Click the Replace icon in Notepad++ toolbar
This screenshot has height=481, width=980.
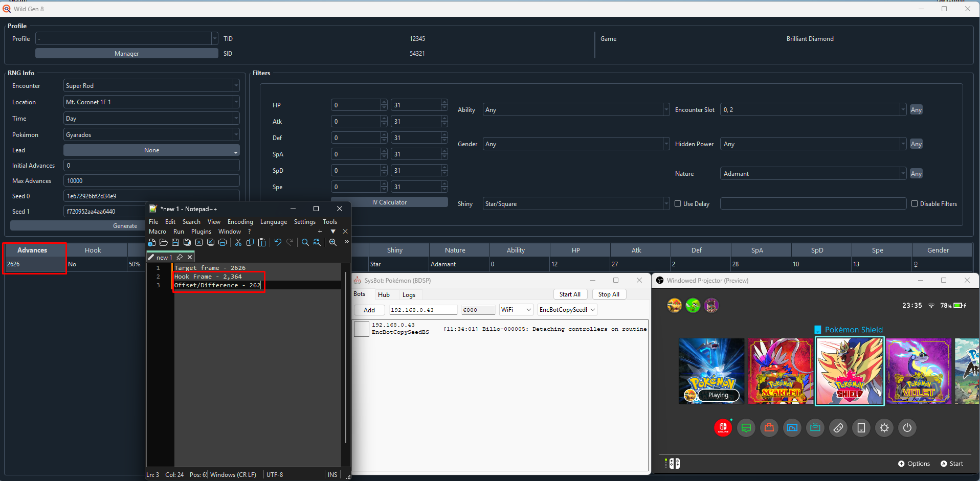[x=317, y=242]
